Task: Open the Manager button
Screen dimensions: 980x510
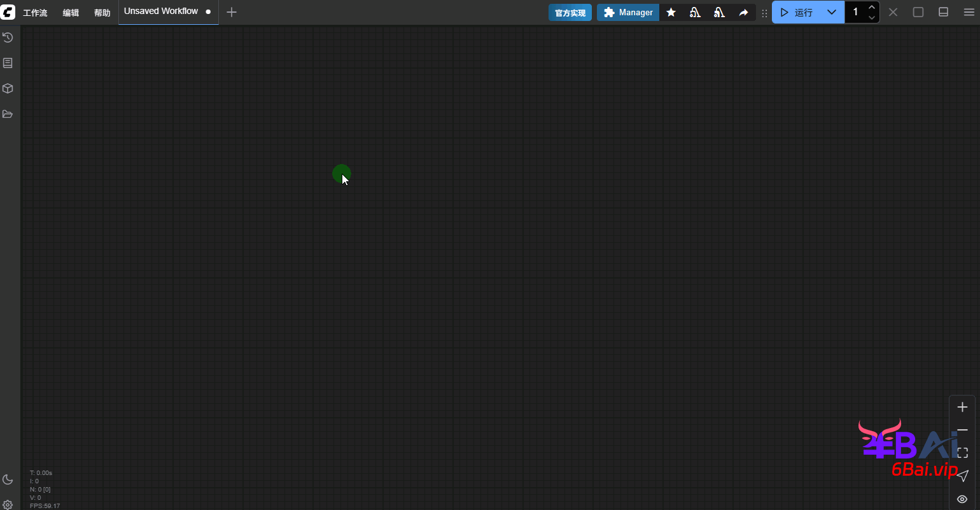Action: [628, 13]
